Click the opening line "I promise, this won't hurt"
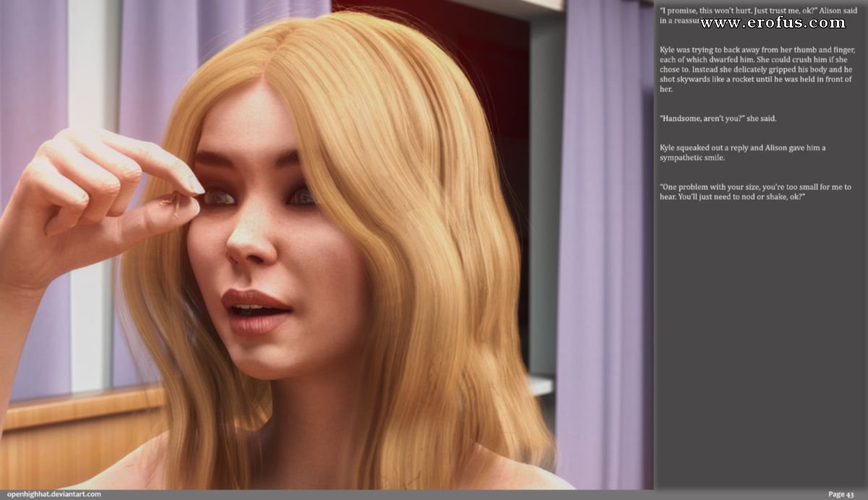The image size is (868, 500). coord(758,15)
